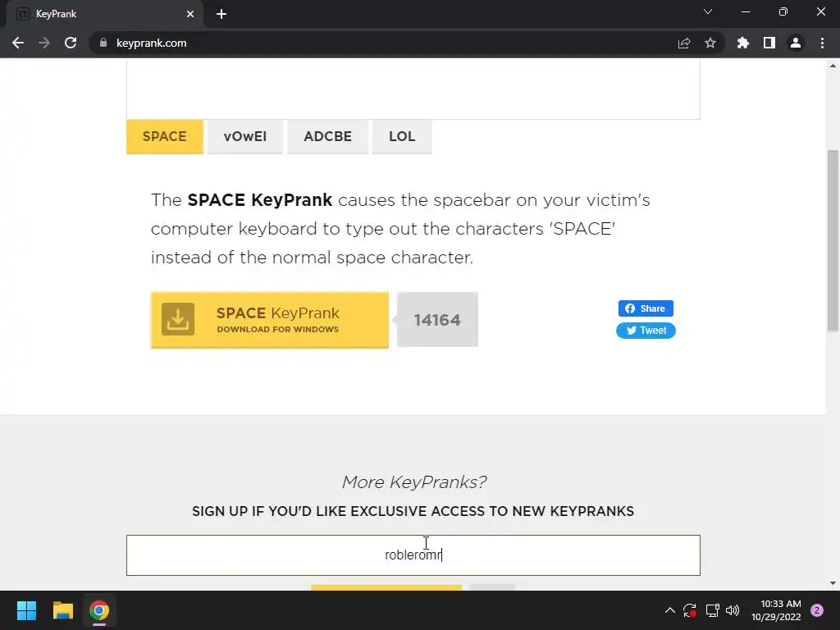This screenshot has width=840, height=630.
Task: Open the volume speaker icon
Action: point(733,610)
